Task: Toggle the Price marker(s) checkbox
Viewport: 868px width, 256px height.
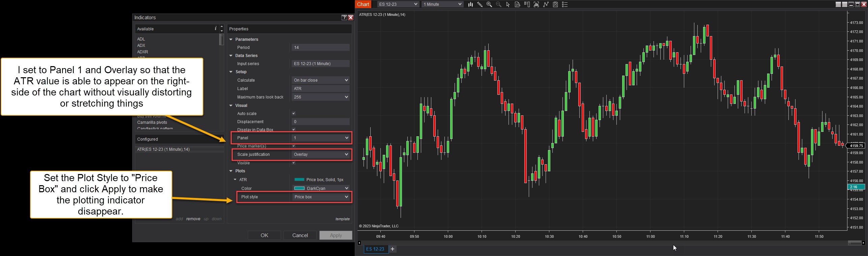Action: [294, 146]
